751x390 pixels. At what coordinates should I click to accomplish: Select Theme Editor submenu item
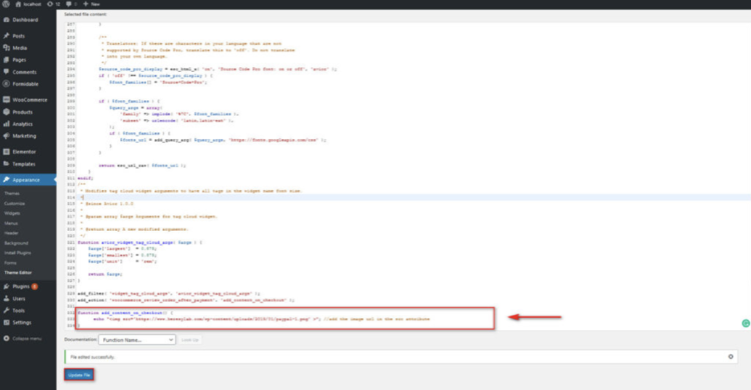click(x=18, y=273)
